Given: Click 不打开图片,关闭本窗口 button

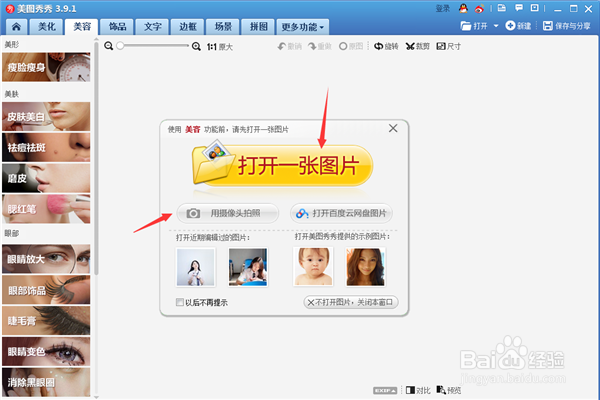Looking at the screenshot, I should pyautogui.click(x=351, y=302).
